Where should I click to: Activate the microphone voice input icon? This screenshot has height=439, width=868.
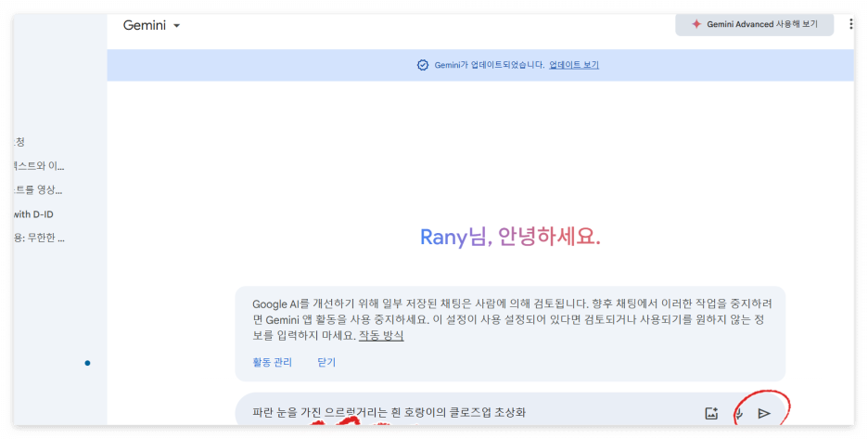click(738, 414)
